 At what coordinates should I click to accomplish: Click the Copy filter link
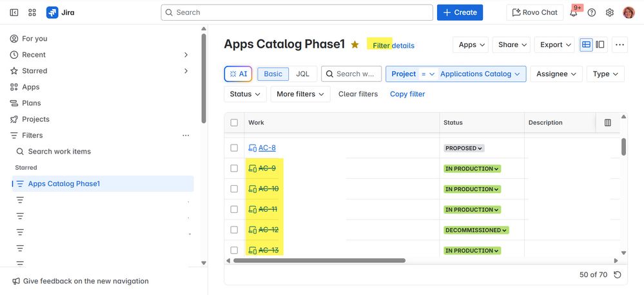[x=407, y=94]
